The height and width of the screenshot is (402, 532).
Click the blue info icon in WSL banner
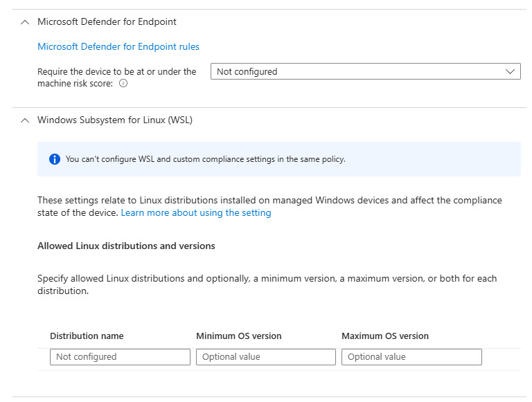pos(55,159)
